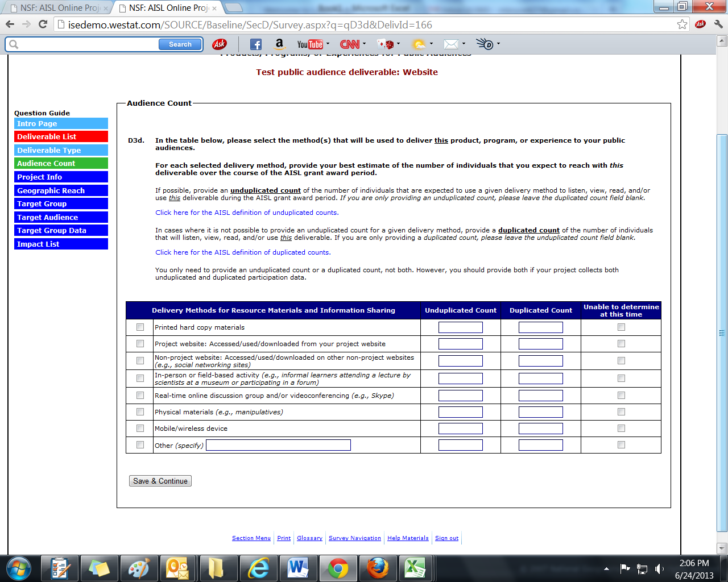This screenshot has width=728, height=582.
Task: Reload the page with the refresh icon
Action: pyautogui.click(x=43, y=24)
